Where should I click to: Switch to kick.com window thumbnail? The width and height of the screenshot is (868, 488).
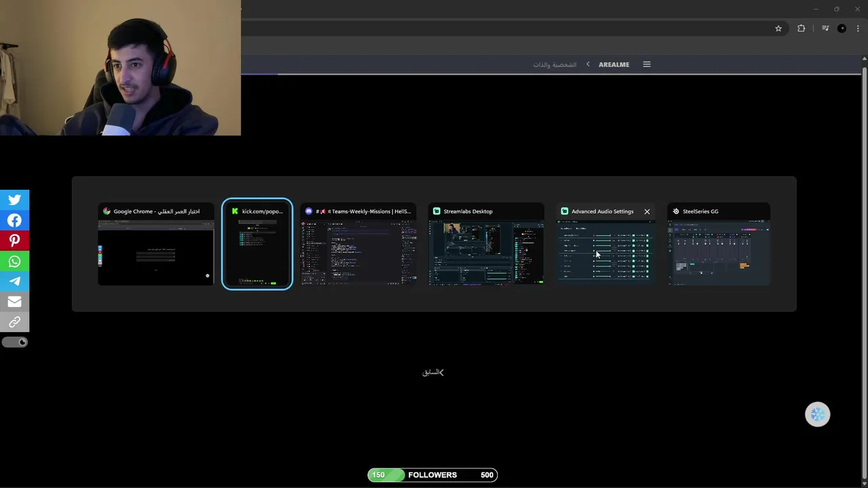pos(257,245)
